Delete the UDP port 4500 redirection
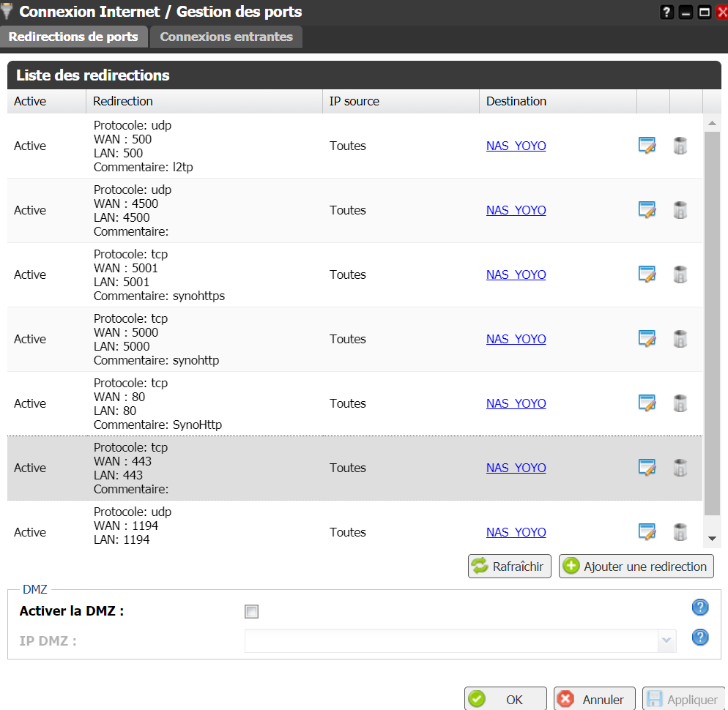 click(680, 210)
